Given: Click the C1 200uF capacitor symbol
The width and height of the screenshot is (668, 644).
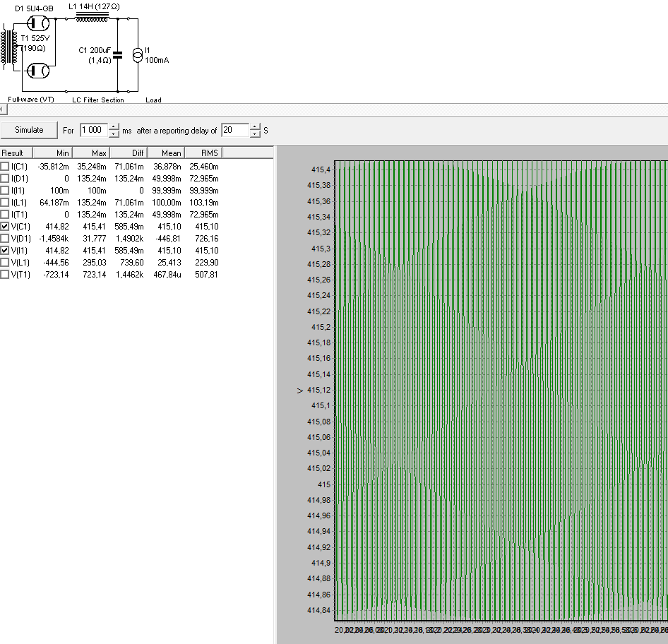Looking at the screenshot, I should pyautogui.click(x=117, y=56).
